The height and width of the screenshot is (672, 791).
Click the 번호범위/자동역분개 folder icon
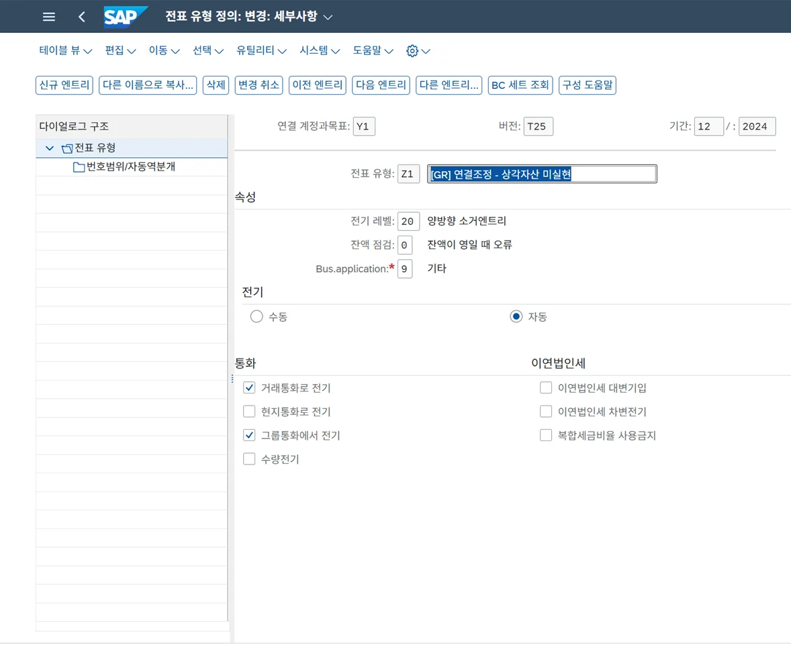click(x=79, y=167)
